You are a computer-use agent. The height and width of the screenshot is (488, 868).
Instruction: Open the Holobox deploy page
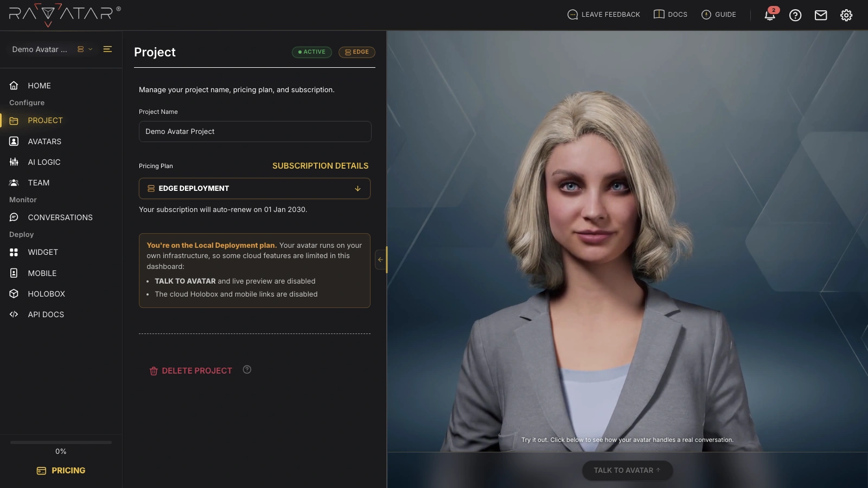point(46,294)
